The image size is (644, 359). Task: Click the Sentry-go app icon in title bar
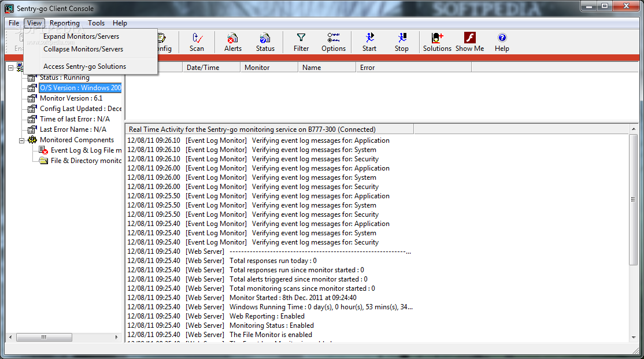[9, 9]
